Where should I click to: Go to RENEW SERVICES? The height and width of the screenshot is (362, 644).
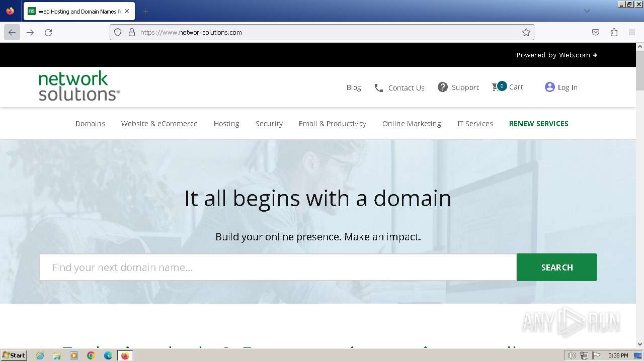tap(539, 124)
